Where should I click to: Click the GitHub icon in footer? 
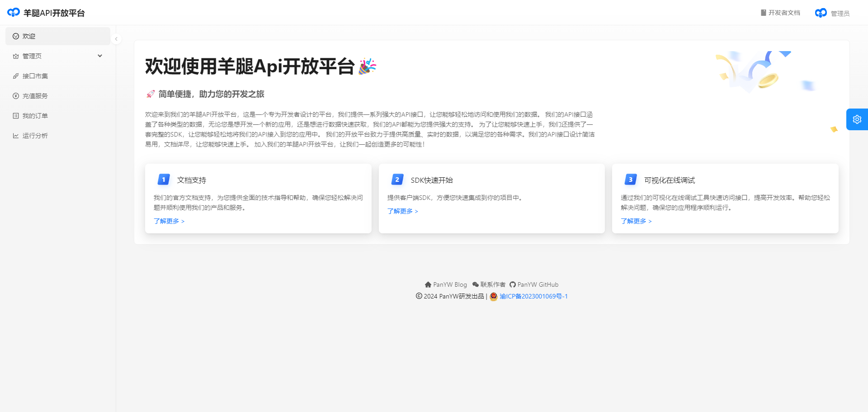point(513,284)
